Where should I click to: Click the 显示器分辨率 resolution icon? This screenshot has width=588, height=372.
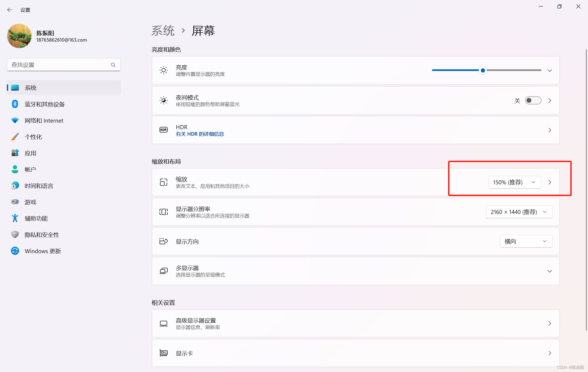pyautogui.click(x=163, y=212)
